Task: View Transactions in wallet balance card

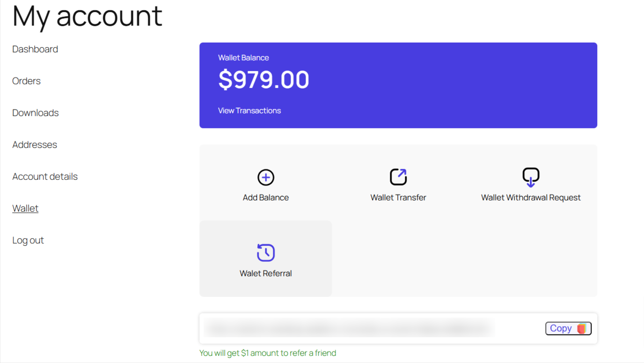Action: (x=249, y=111)
